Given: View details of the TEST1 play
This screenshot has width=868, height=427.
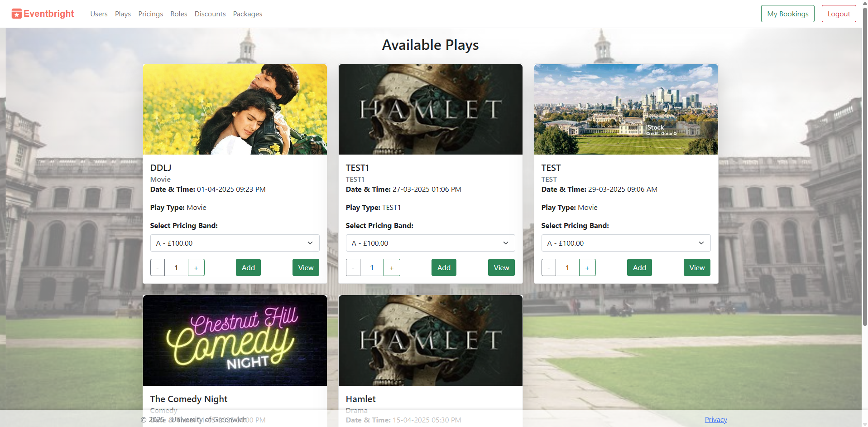Looking at the screenshot, I should [501, 267].
